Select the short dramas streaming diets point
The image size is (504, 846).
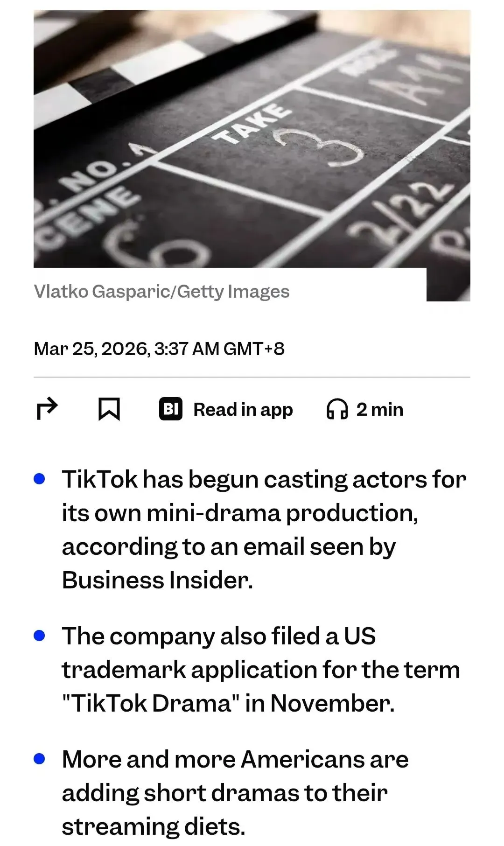click(x=235, y=793)
